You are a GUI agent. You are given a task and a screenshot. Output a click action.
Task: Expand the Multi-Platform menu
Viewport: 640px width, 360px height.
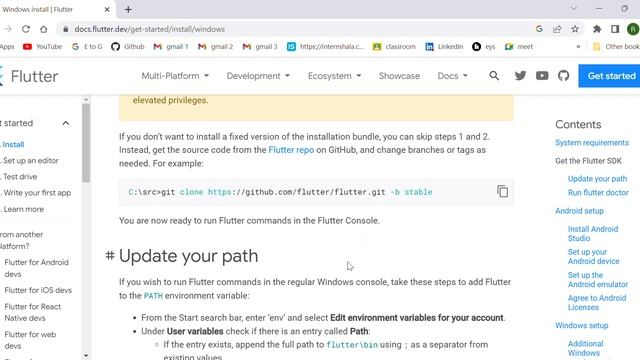[175, 76]
